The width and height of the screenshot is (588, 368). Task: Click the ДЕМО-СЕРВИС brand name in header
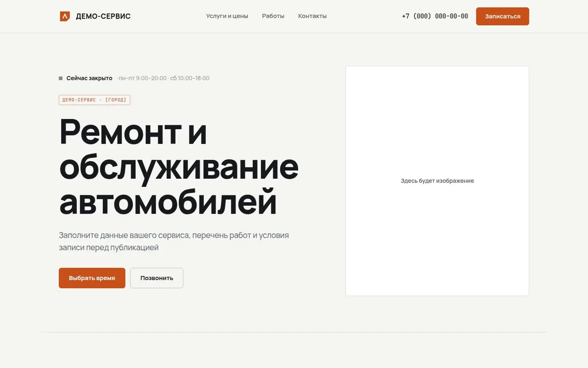(103, 16)
